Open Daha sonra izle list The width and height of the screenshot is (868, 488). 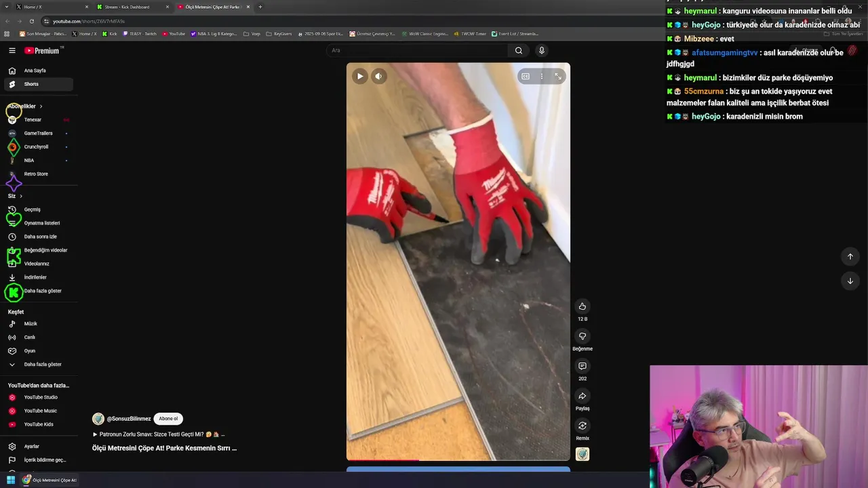pos(38,237)
